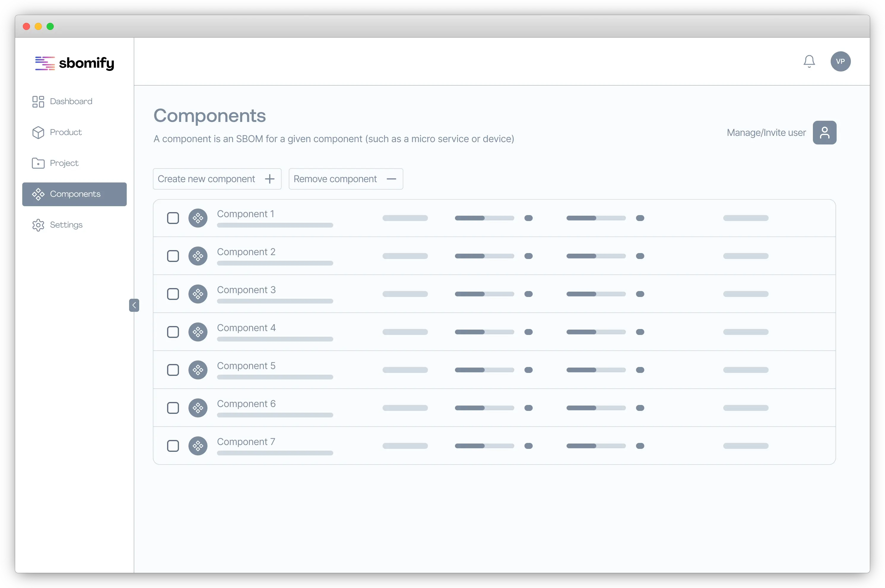Open the Component 4 name
Screen dimensions: 885x588
[246, 328]
